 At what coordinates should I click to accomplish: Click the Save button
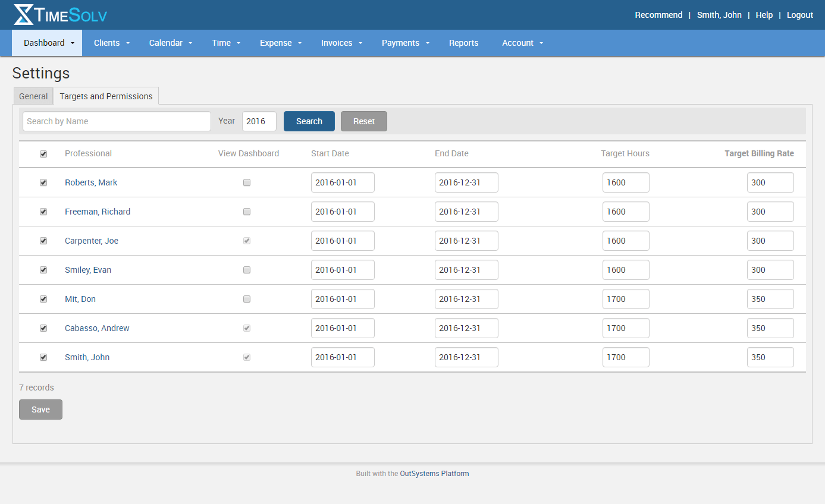(40, 409)
